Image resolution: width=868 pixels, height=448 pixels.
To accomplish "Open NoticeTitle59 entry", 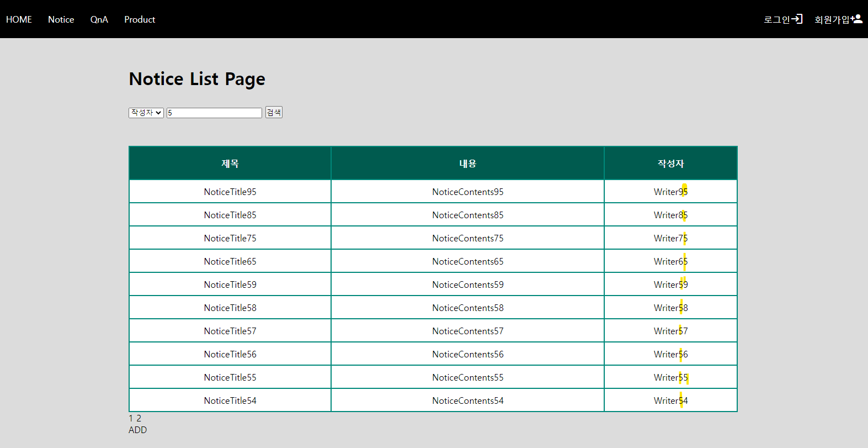I will pyautogui.click(x=230, y=284).
